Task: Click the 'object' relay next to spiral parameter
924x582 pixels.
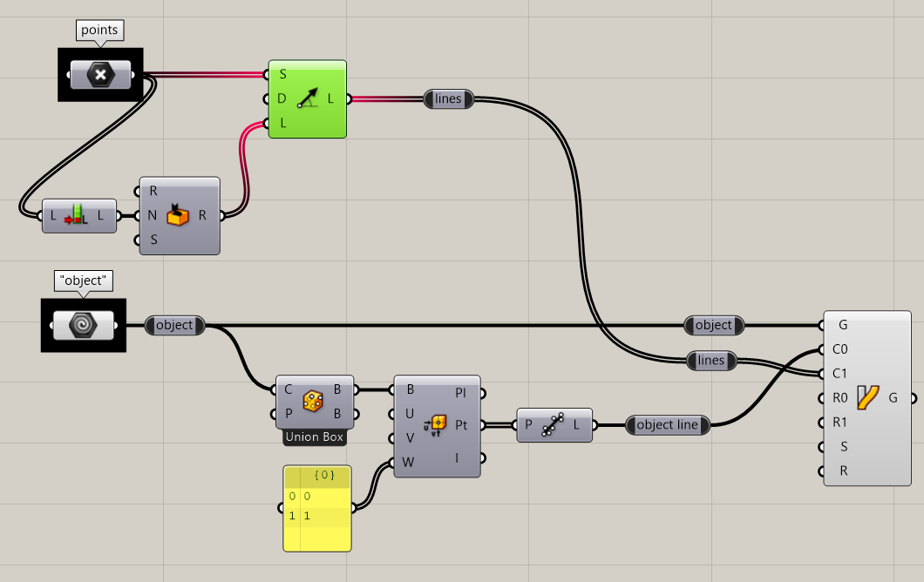Action: pos(174,325)
